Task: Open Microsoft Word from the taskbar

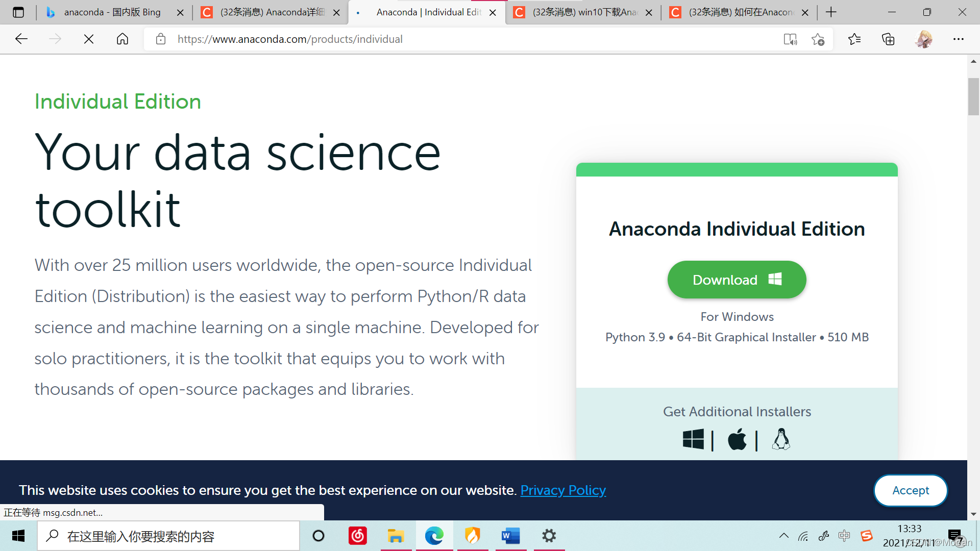Action: click(510, 536)
